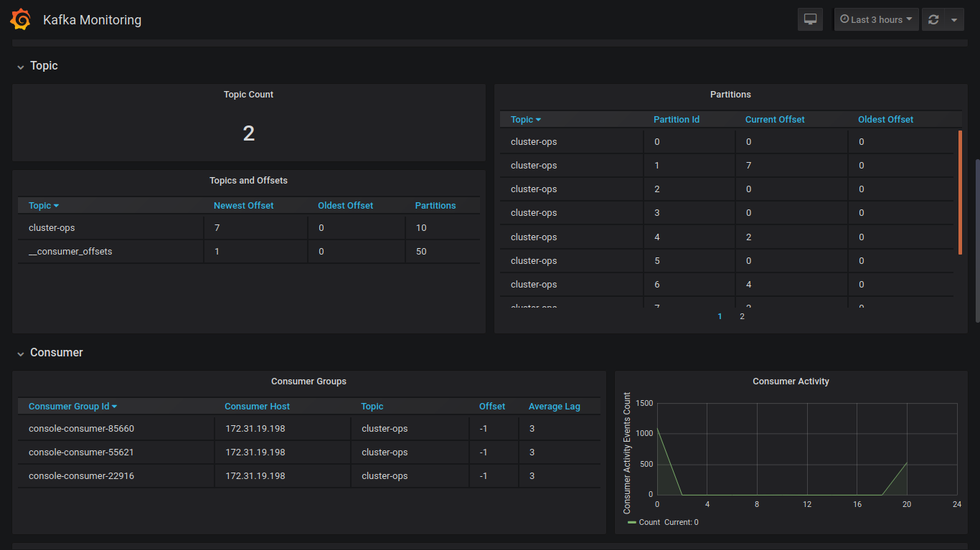Open the Topic Count panel title menu
Image resolution: width=980 pixels, height=550 pixels.
point(248,95)
